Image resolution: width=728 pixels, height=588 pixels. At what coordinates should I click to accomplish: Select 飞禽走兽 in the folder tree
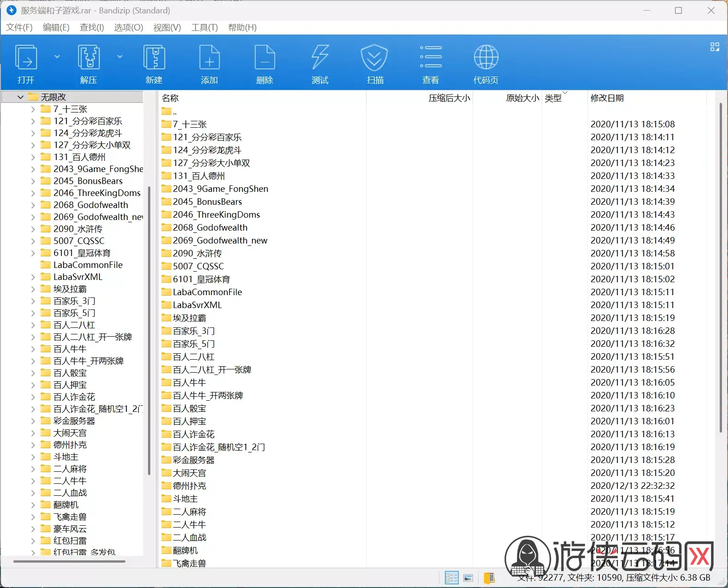(70, 517)
